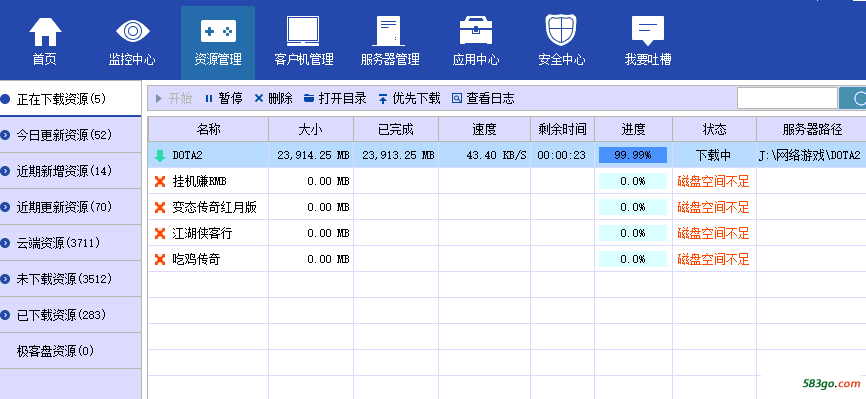This screenshot has width=866, height=399.
Task: Select 近期新增资源(14) sidebar item
Action: 71,171
